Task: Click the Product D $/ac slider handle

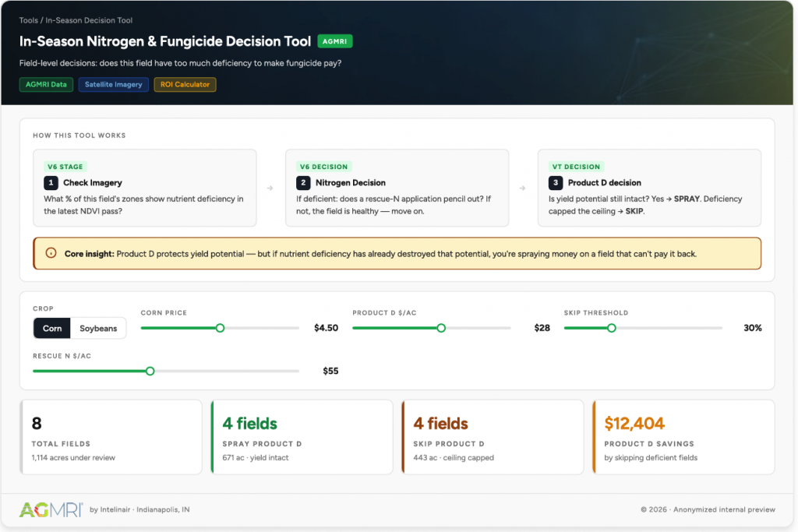Action: [x=441, y=328]
